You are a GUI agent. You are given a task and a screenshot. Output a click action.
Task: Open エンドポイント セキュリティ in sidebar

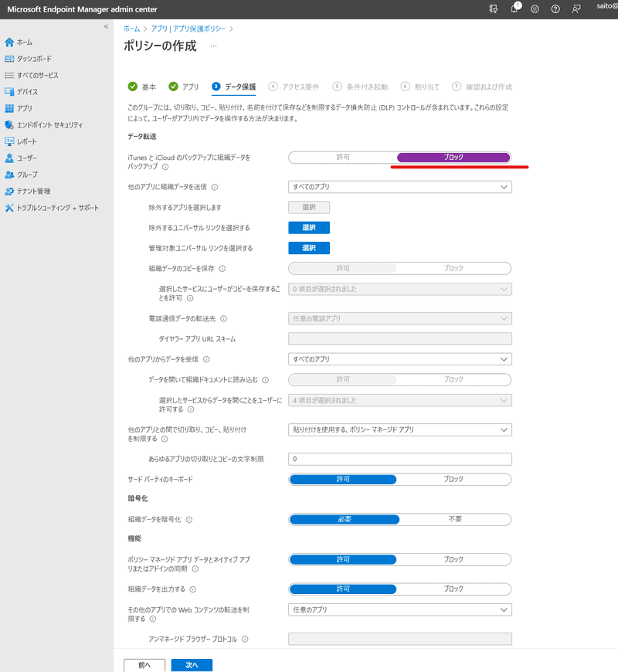pos(49,125)
